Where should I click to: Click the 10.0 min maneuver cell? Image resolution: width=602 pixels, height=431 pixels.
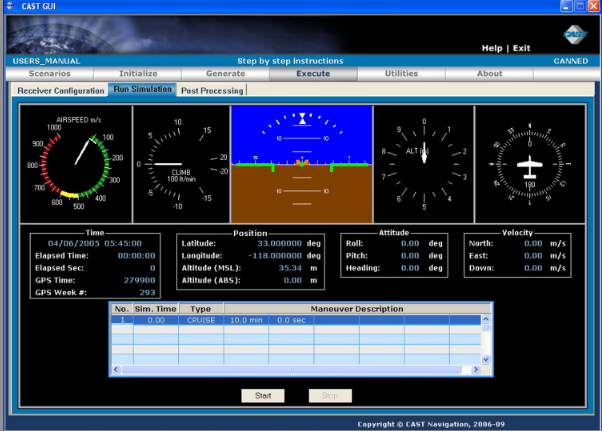pos(246,320)
